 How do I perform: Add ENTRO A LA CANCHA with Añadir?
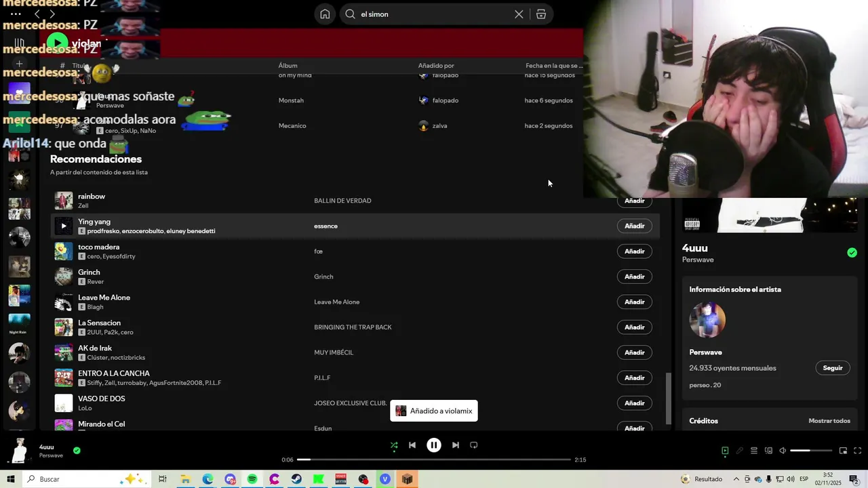tap(635, 378)
